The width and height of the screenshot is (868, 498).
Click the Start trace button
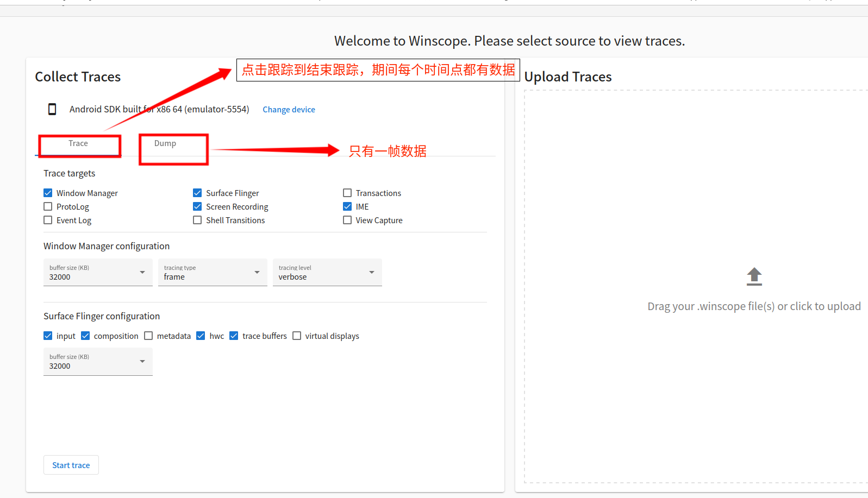71,465
